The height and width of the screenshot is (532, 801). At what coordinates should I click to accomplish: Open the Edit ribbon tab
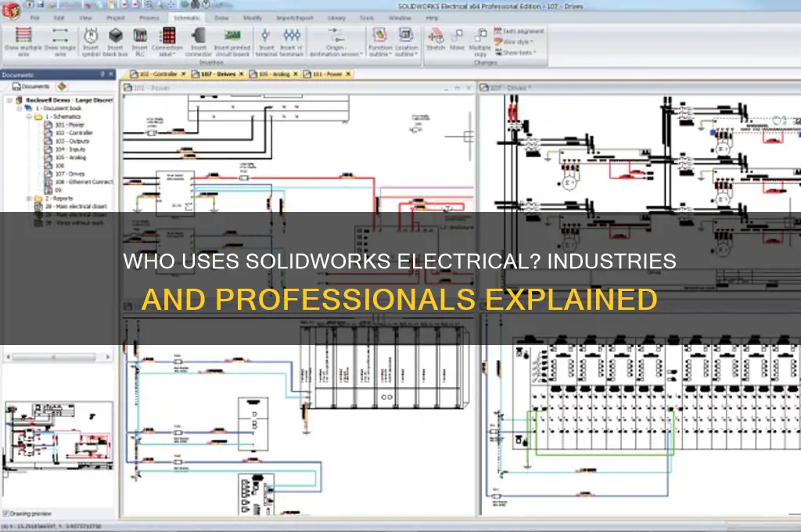pos(59,18)
